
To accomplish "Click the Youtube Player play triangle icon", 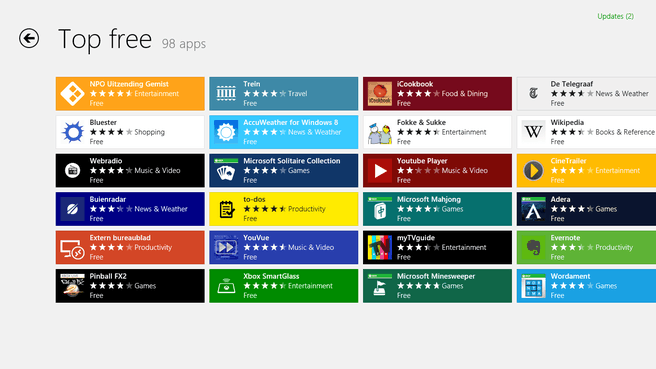I will 379,170.
